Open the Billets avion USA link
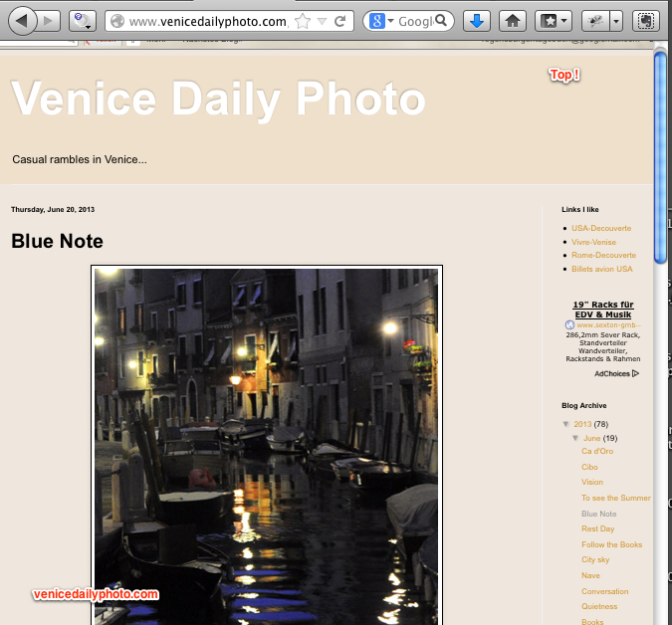This screenshot has width=672, height=625. (601, 269)
